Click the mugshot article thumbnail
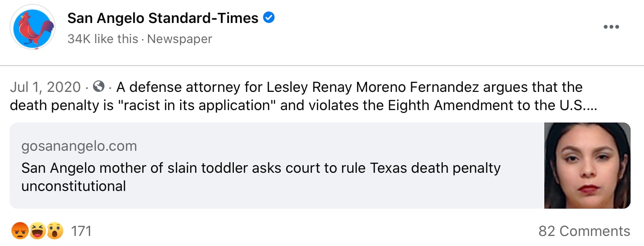Screen dimensions: 644x246 pos(587,166)
